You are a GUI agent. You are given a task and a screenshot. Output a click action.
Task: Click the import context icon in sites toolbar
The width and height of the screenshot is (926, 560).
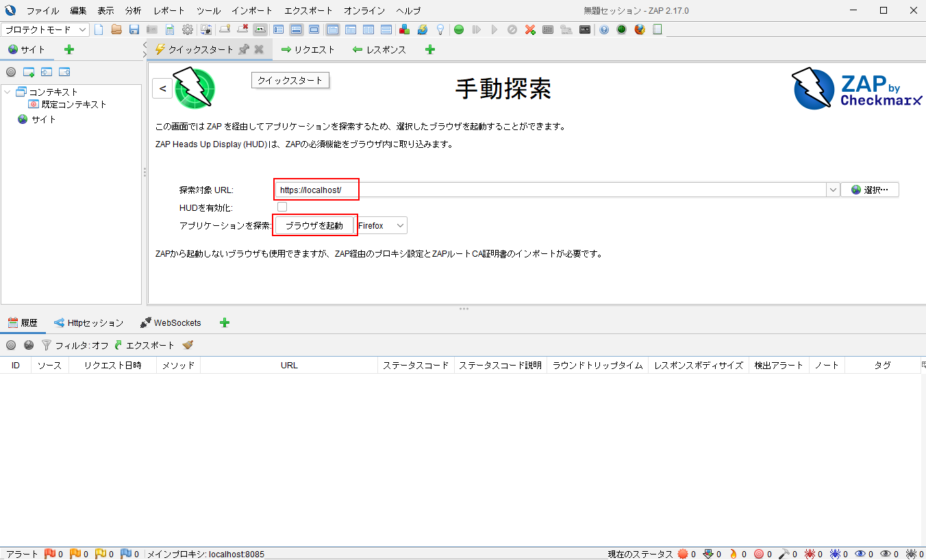pyautogui.click(x=47, y=72)
